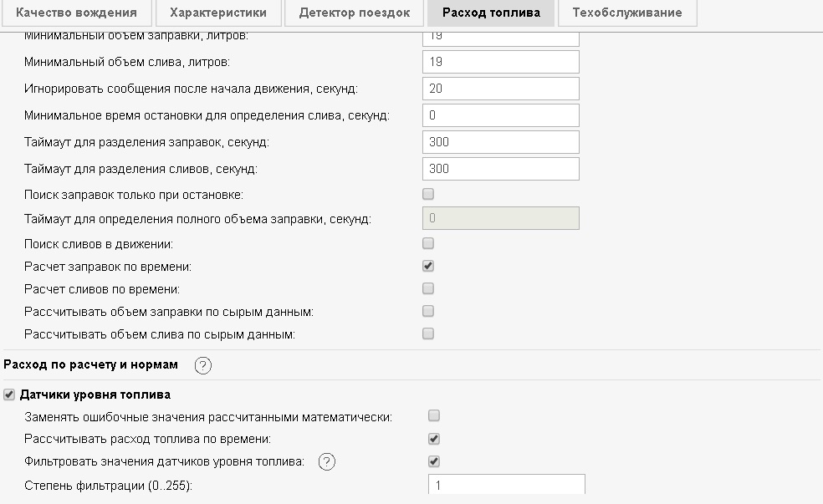Screen dimensions: 823x504
Task: Click help icon next to Расход по расчету и нормам
Action: (x=202, y=364)
